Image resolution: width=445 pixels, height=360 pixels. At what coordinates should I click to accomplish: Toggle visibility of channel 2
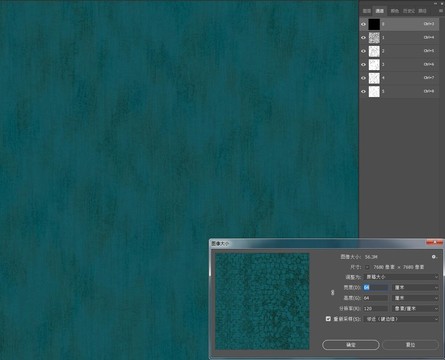363,51
